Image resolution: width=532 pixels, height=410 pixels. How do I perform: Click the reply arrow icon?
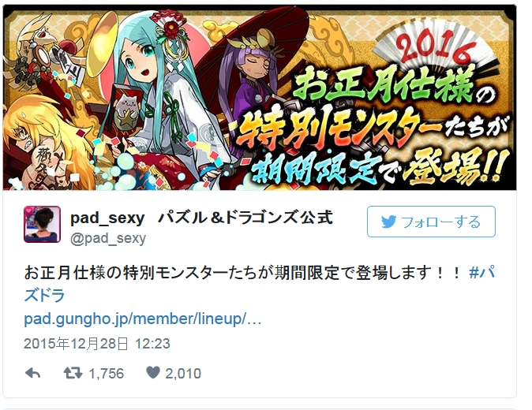click(x=33, y=373)
